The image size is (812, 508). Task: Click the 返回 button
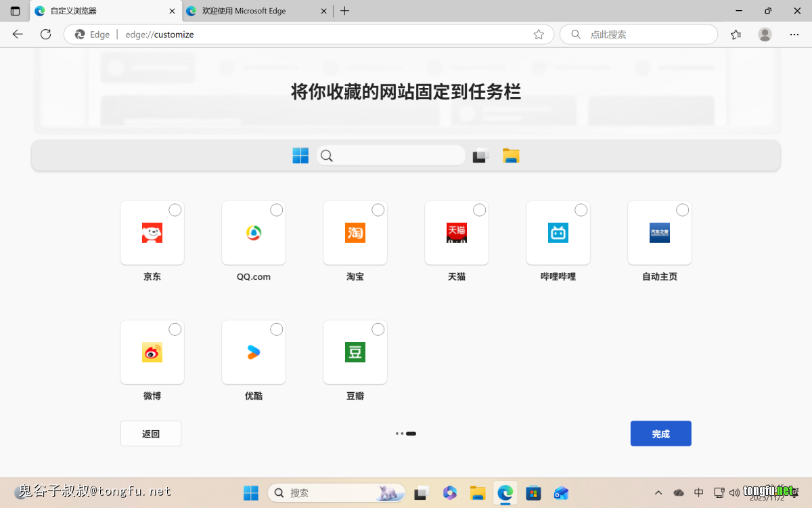point(151,433)
